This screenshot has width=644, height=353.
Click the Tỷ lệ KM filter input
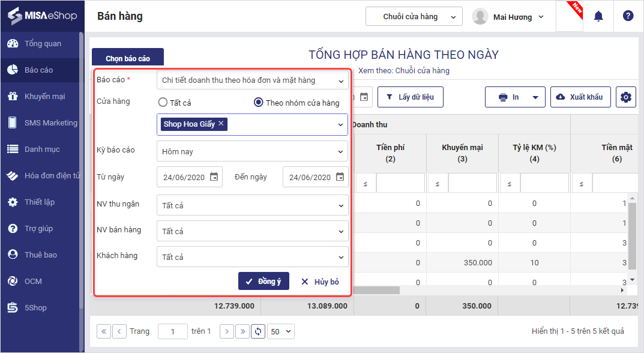[x=544, y=183]
